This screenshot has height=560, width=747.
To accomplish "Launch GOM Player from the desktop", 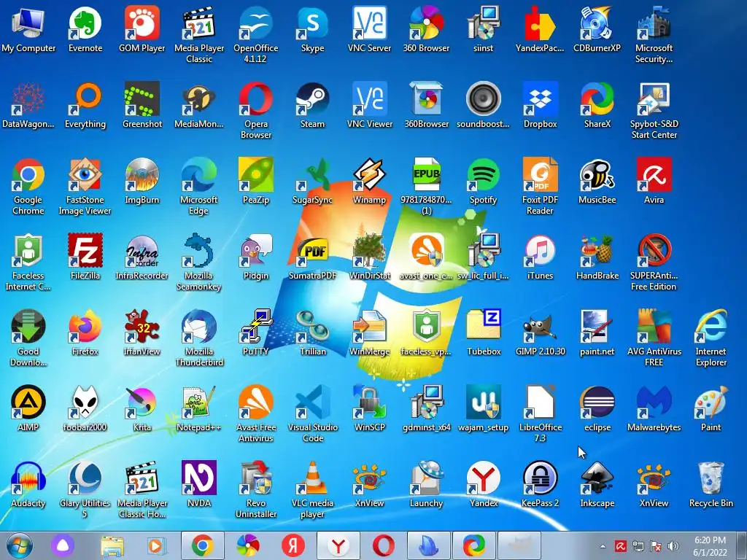I will point(142,29).
